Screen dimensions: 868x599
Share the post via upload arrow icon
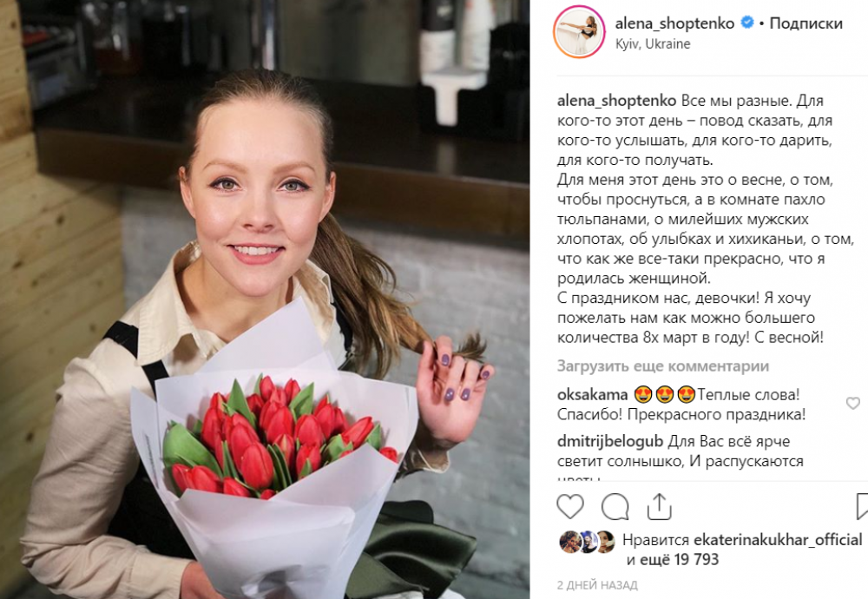659,506
